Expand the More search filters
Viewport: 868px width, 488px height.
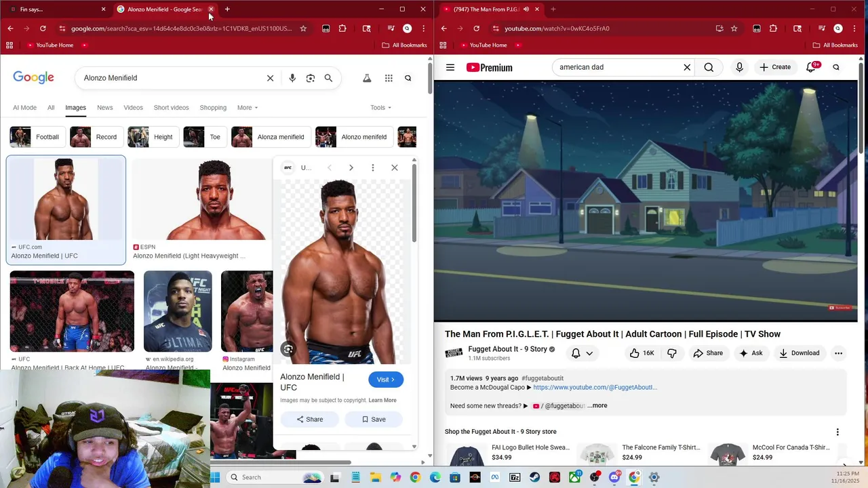pyautogui.click(x=248, y=108)
